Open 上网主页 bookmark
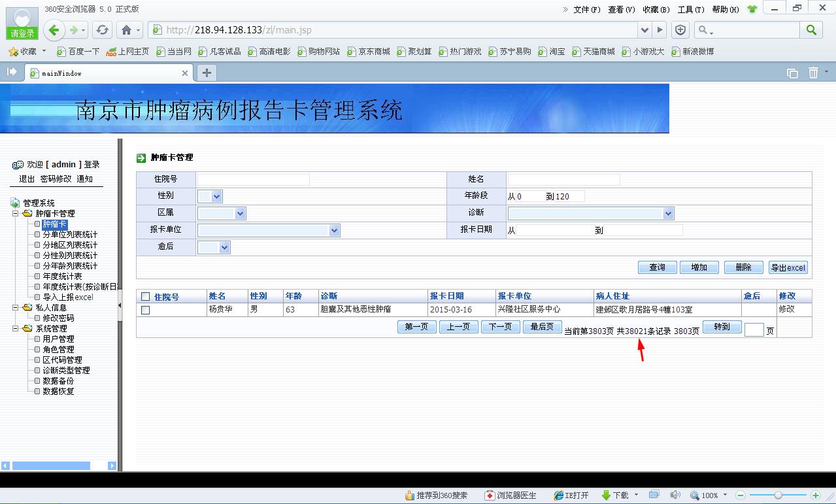Screen dimensions: 836x504 [127, 51]
